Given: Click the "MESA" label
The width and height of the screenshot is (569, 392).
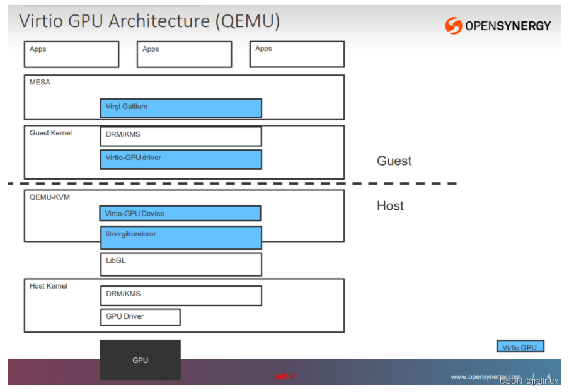Looking at the screenshot, I should point(40,83).
